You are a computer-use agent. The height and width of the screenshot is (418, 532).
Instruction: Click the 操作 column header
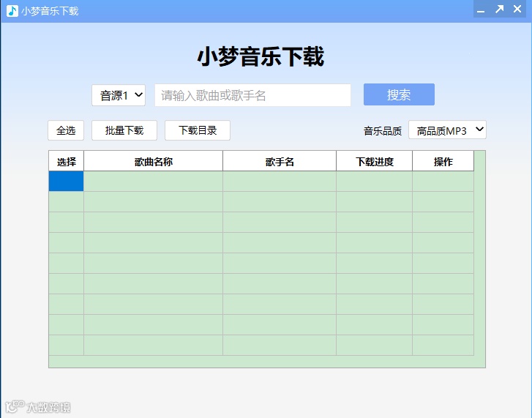[443, 161]
